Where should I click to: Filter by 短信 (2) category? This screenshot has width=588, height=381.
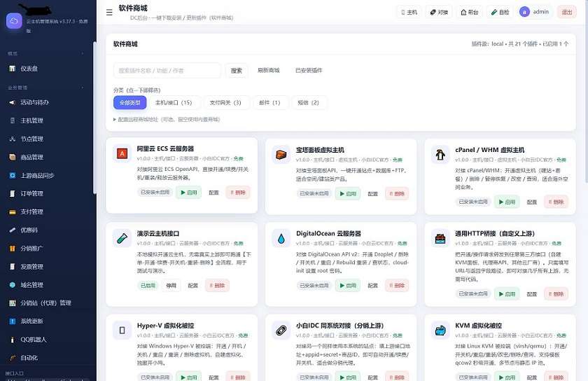(308, 102)
